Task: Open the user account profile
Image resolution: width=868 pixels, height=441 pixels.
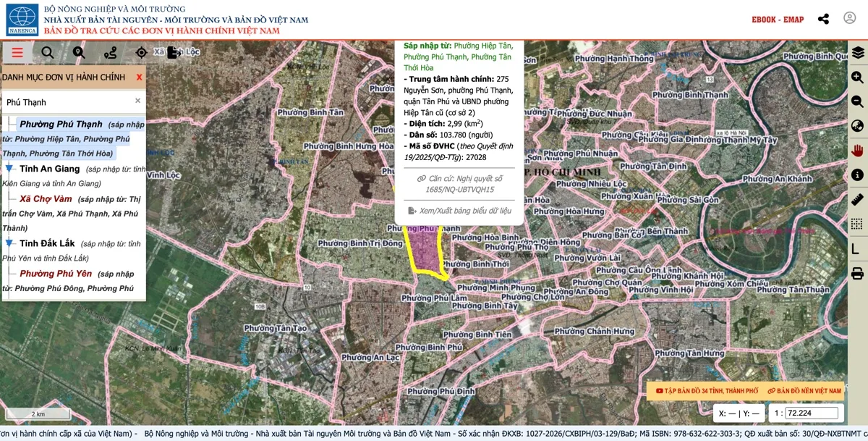Action: tap(850, 18)
